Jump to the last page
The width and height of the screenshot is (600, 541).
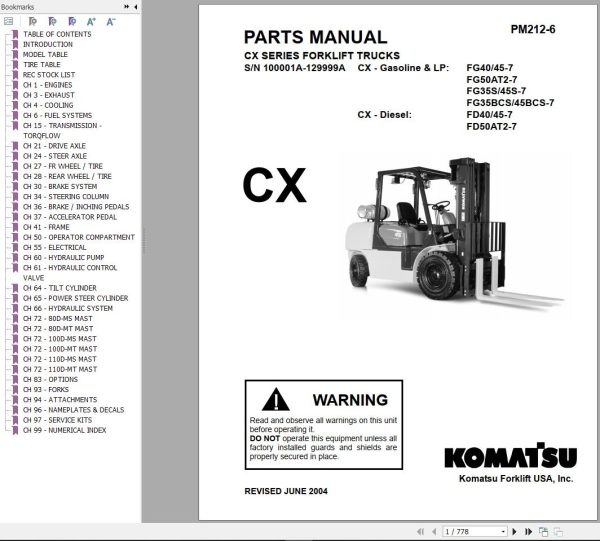528,531
